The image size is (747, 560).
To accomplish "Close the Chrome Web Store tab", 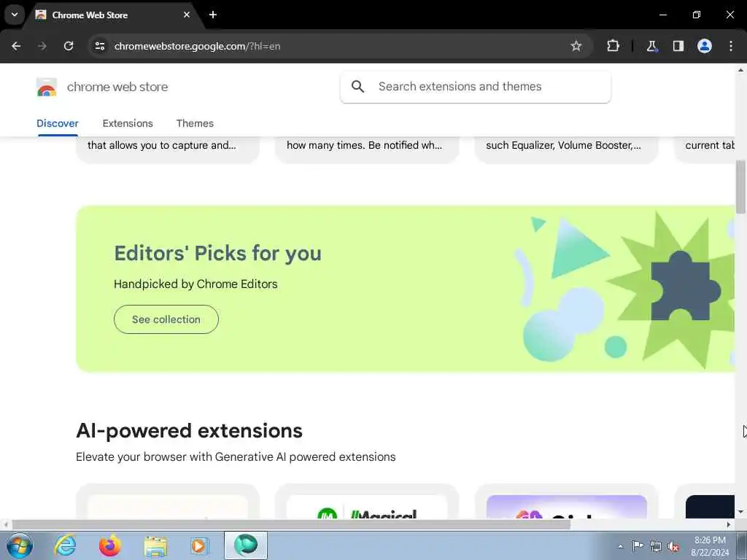I will (x=187, y=15).
